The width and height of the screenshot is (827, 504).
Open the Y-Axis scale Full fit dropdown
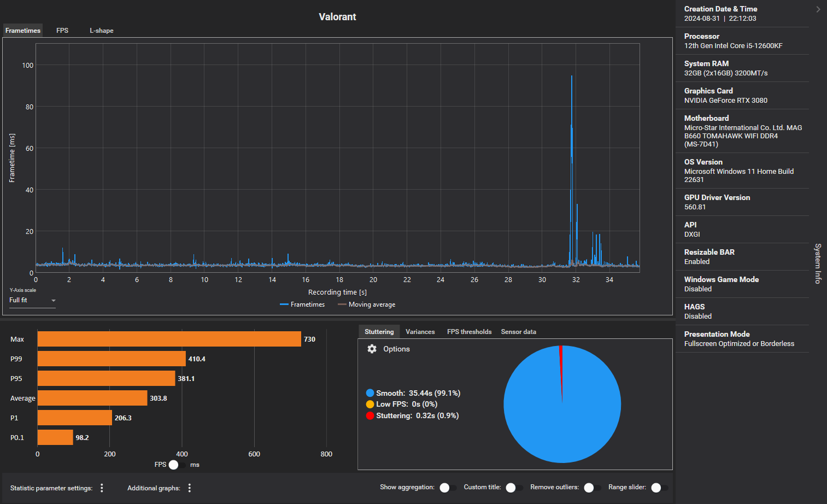32,300
